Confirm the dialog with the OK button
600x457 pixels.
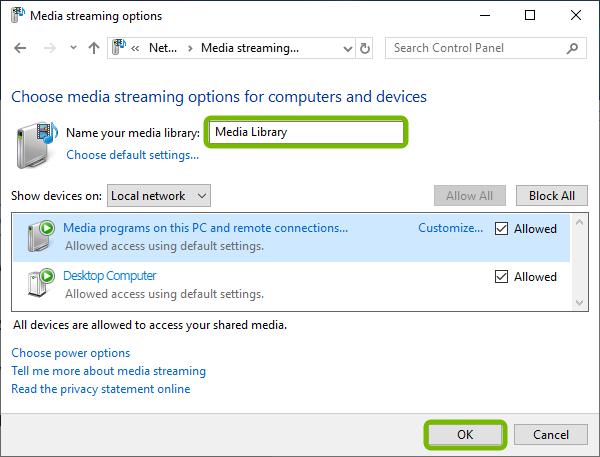pyautogui.click(x=465, y=435)
